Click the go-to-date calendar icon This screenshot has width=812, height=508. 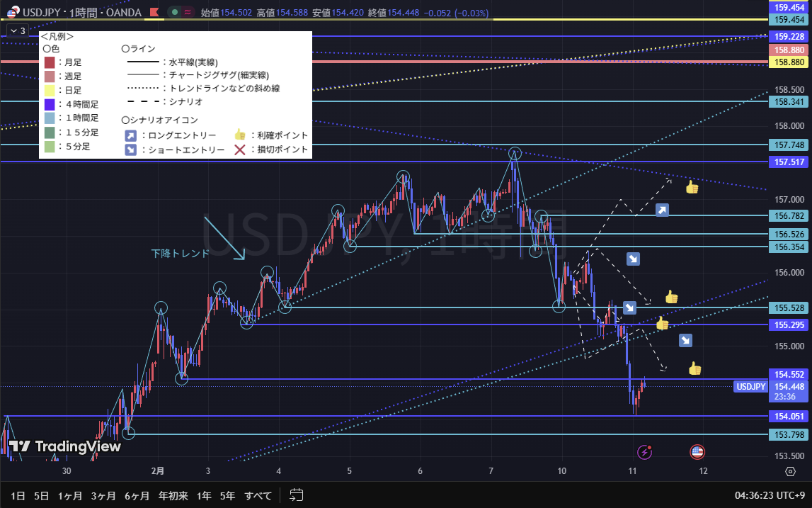[297, 495]
